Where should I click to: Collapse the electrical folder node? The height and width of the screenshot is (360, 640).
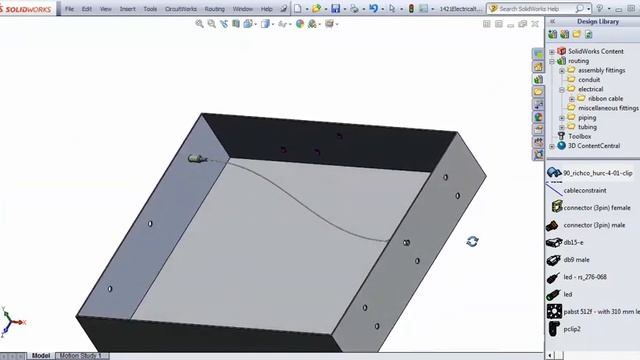pyautogui.click(x=562, y=89)
